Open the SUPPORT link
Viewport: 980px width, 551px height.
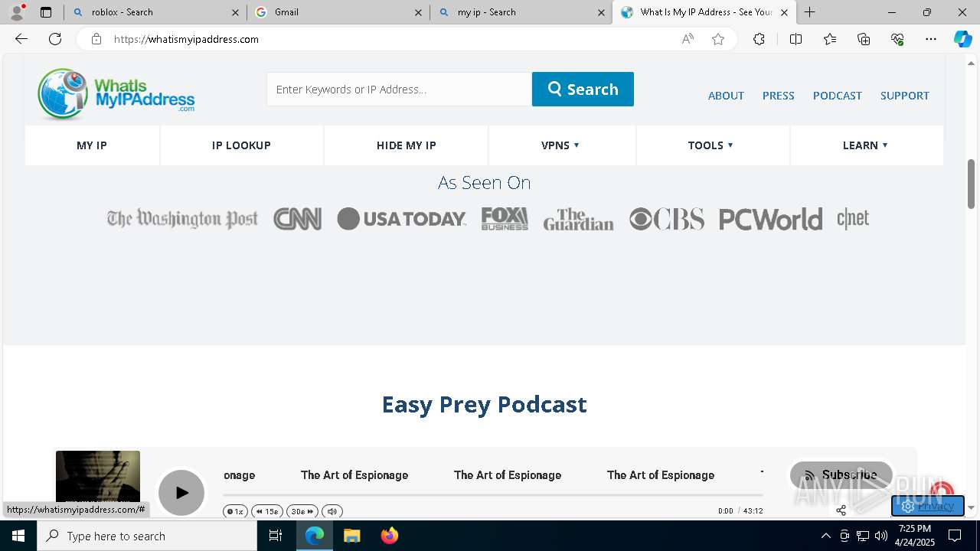pos(905,96)
